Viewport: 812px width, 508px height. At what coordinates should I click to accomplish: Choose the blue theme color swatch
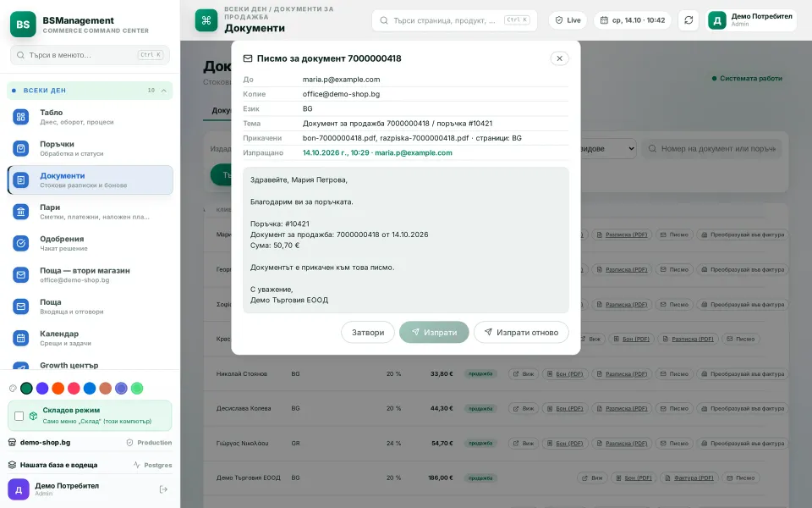(x=90, y=389)
